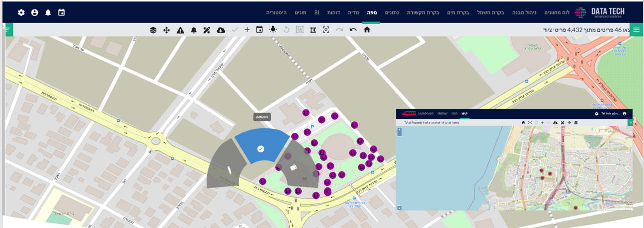Toggle the green side panel at left edge
644x228 pixels.
[8, 30]
